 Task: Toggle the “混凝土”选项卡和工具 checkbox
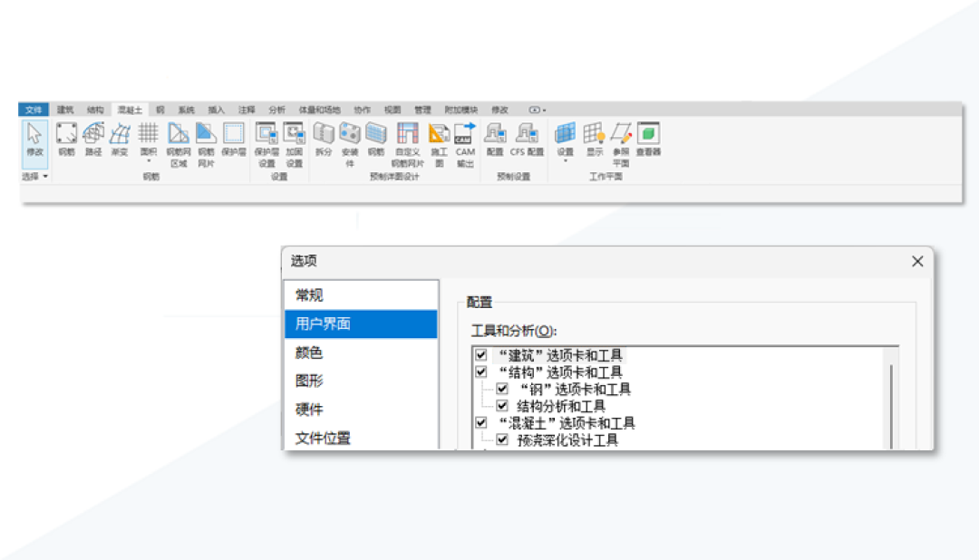[480, 422]
